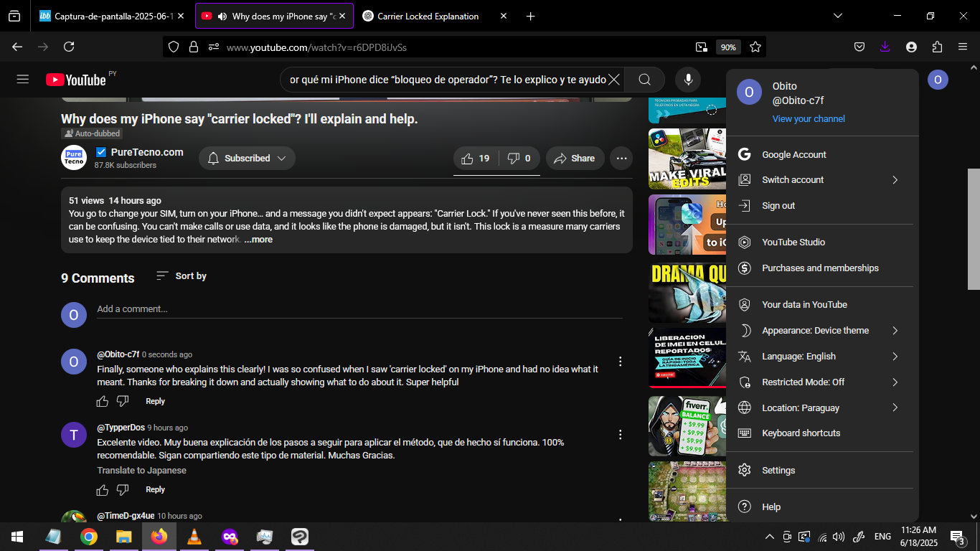Open Google Chrome from the taskbar

tap(89, 536)
